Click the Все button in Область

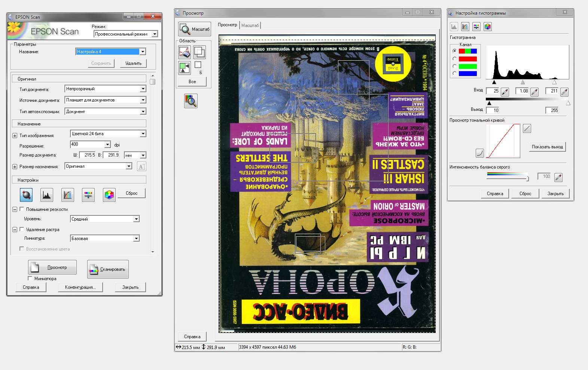[192, 82]
